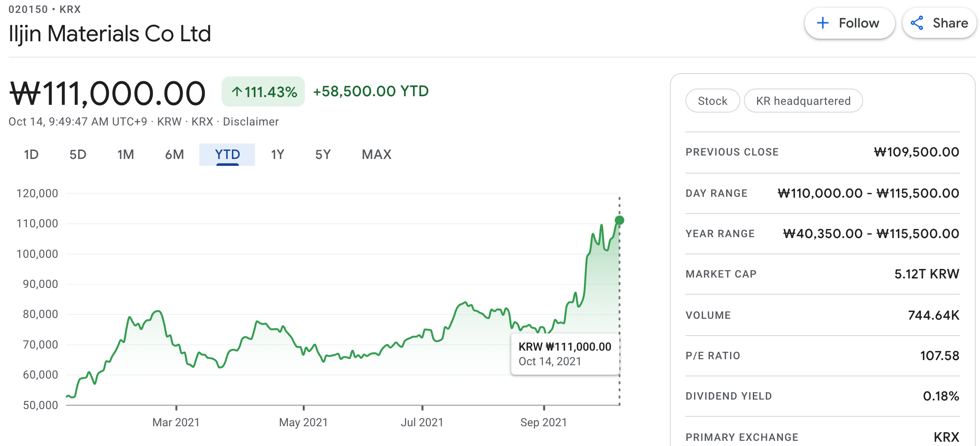Click the YEAR RANGE label
980x446 pixels.
[720, 234]
